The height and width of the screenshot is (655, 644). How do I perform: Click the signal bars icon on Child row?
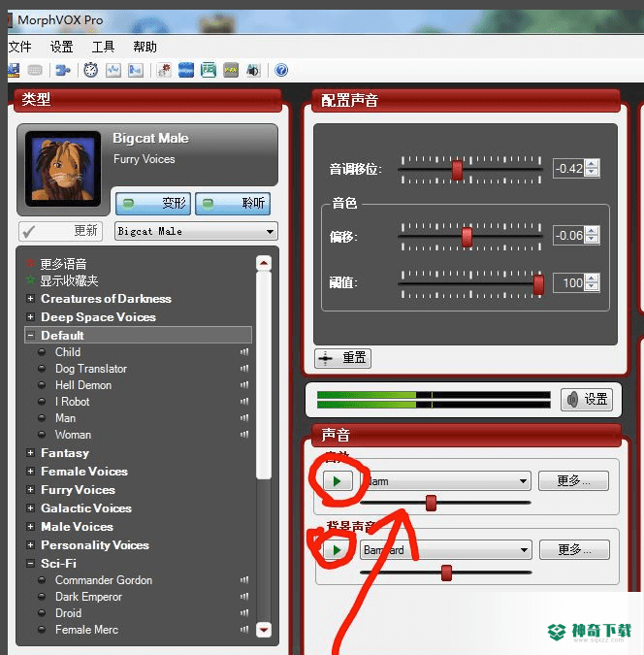tap(244, 352)
